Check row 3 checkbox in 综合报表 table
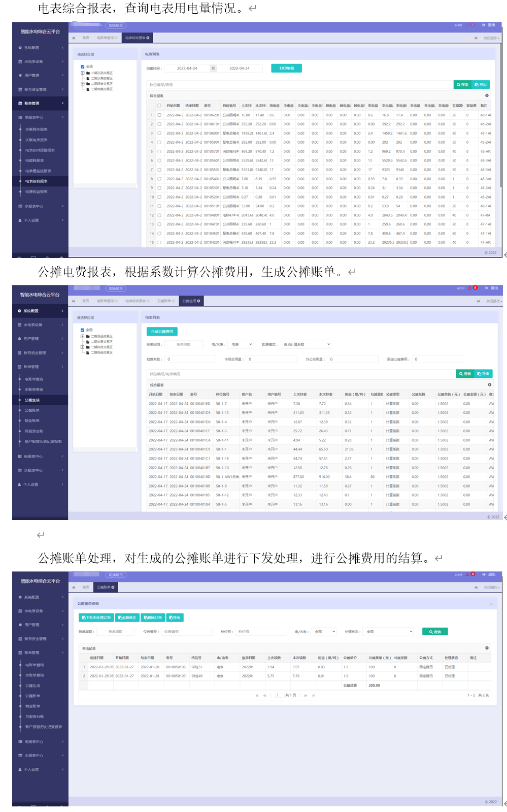The height and width of the screenshot is (812, 507). [x=159, y=133]
